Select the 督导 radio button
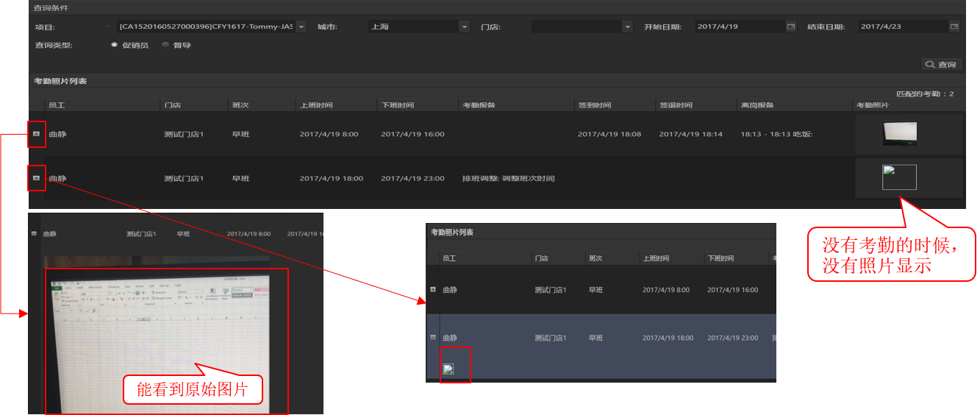 tap(165, 45)
